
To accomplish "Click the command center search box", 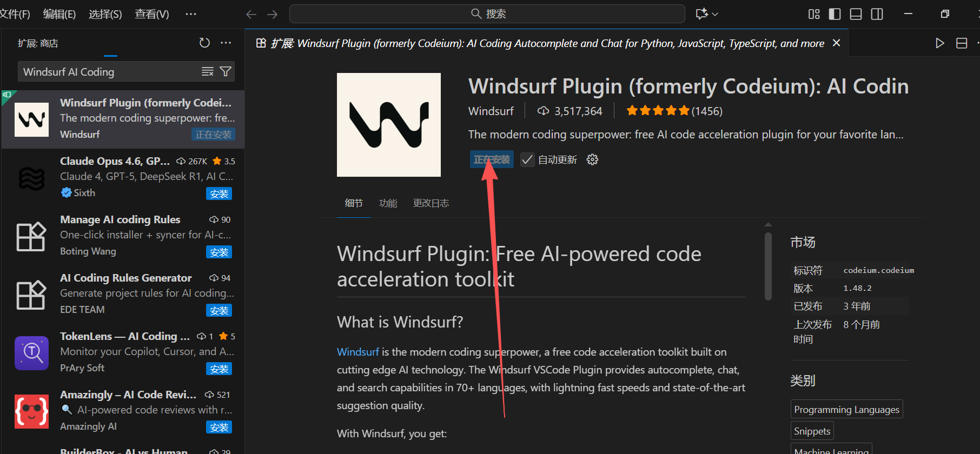I will pyautogui.click(x=487, y=14).
